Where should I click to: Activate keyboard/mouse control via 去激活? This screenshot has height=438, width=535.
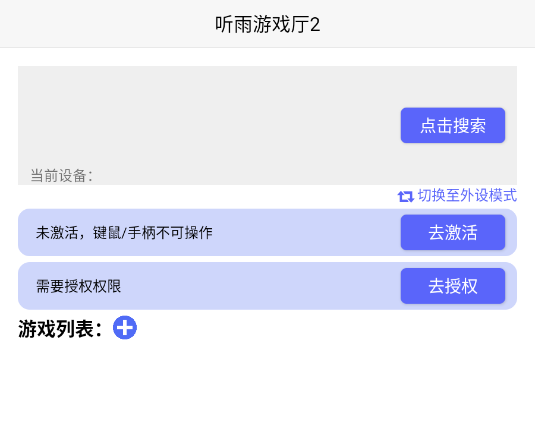453,232
